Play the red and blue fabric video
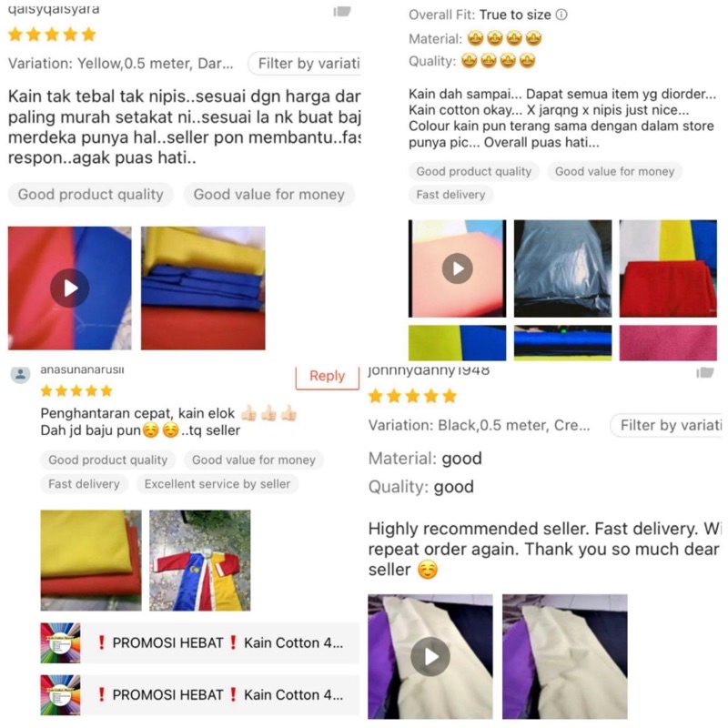 click(x=70, y=288)
